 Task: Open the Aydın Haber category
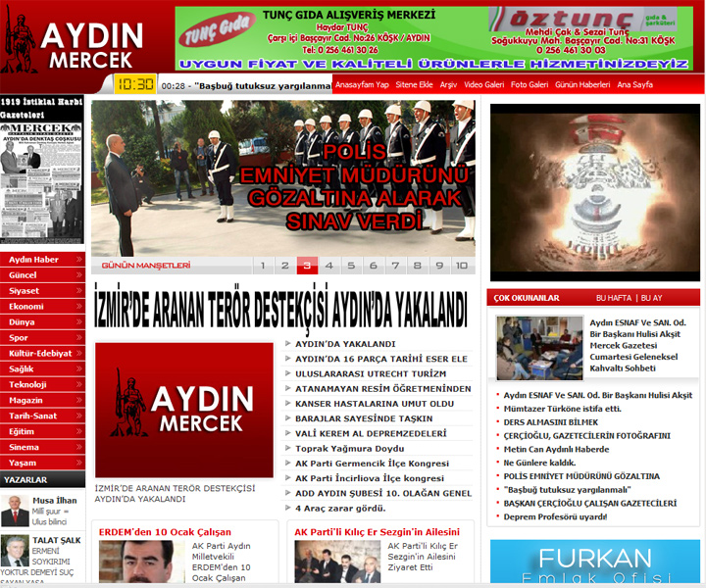[x=42, y=260]
